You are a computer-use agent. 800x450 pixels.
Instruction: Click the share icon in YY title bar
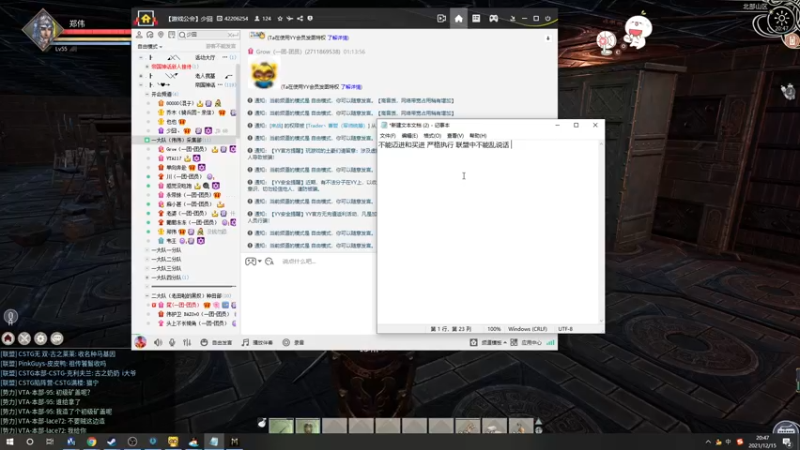[x=300, y=19]
